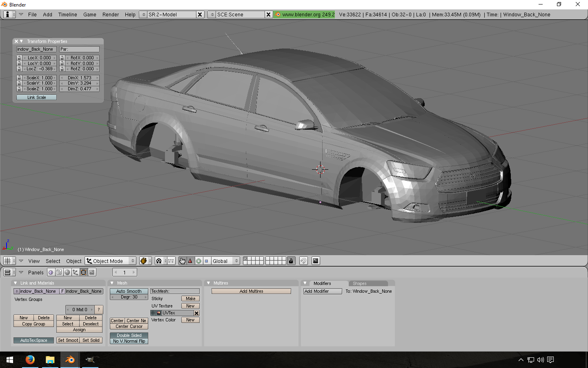Click the Buttons window type icon
Viewport: 588px width, 368px height.
pos(9,272)
